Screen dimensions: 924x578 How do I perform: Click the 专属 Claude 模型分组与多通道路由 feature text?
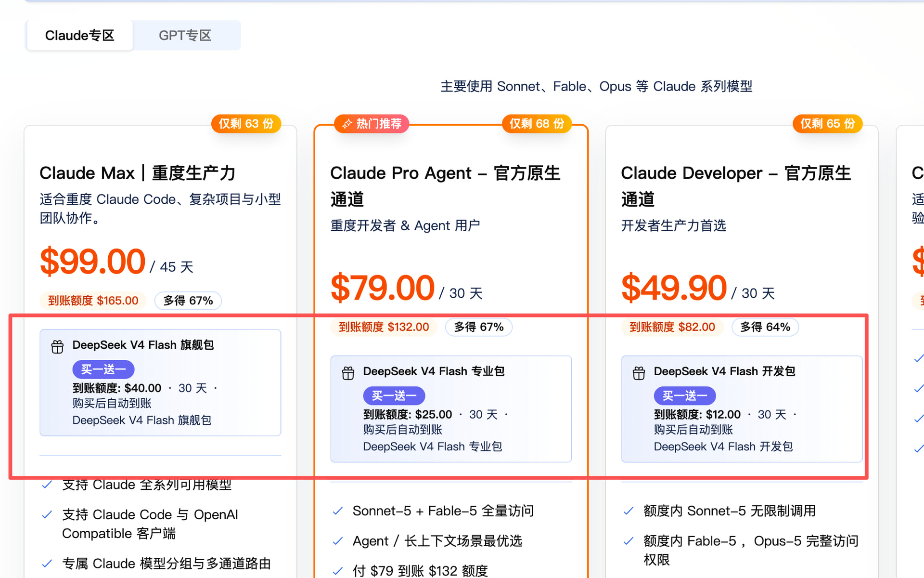(x=167, y=564)
